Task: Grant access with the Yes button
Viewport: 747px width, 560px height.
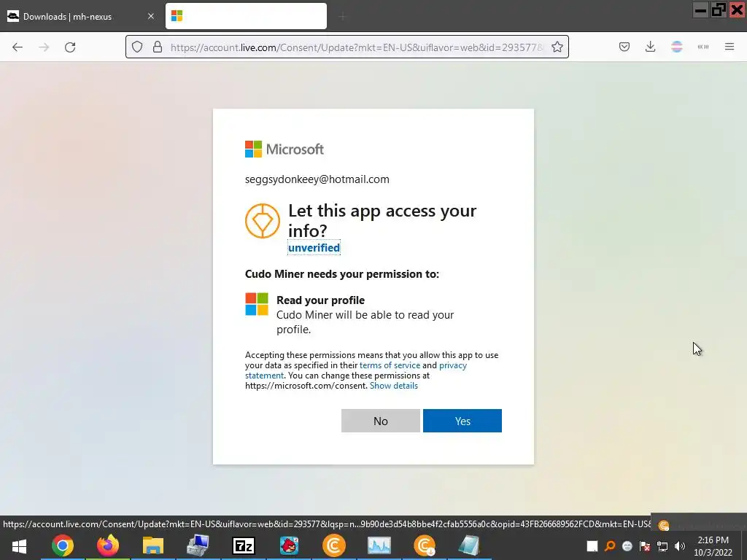Action: click(462, 421)
